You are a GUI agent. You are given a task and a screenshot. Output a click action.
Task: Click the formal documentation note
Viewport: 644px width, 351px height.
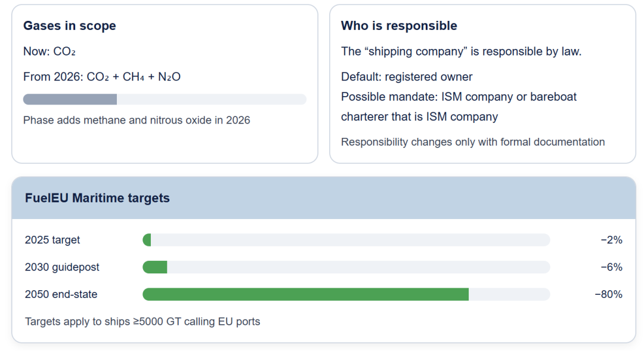(473, 142)
